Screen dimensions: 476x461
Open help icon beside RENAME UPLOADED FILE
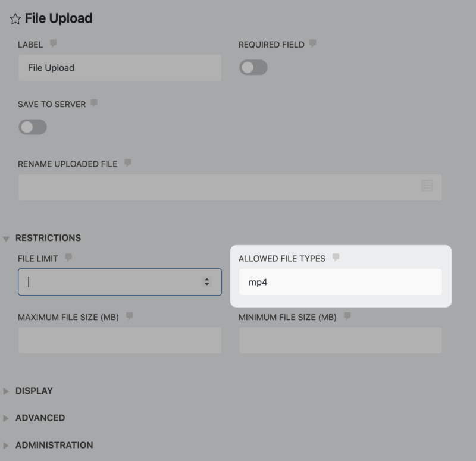pos(128,163)
